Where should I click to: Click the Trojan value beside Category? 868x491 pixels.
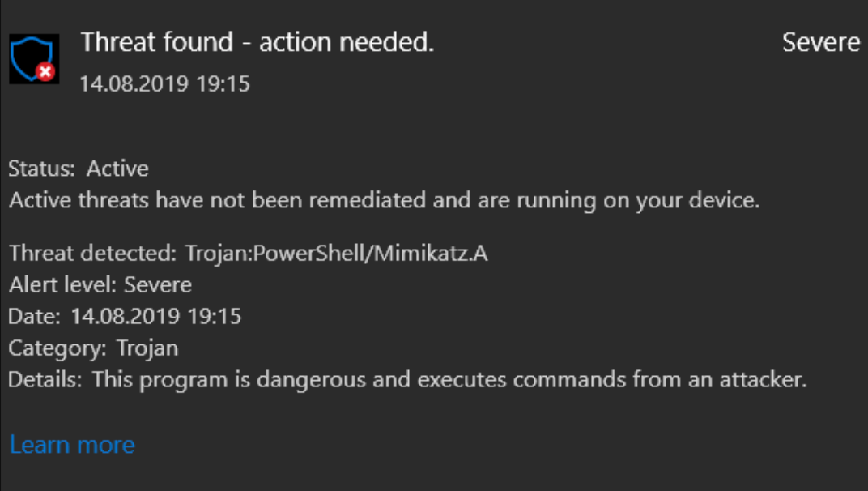[x=147, y=348]
